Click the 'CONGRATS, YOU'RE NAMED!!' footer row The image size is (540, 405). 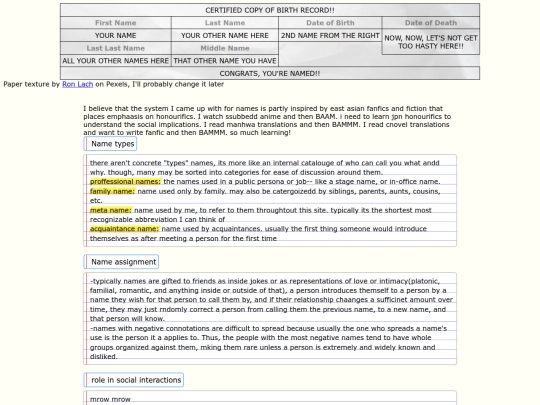(270, 73)
